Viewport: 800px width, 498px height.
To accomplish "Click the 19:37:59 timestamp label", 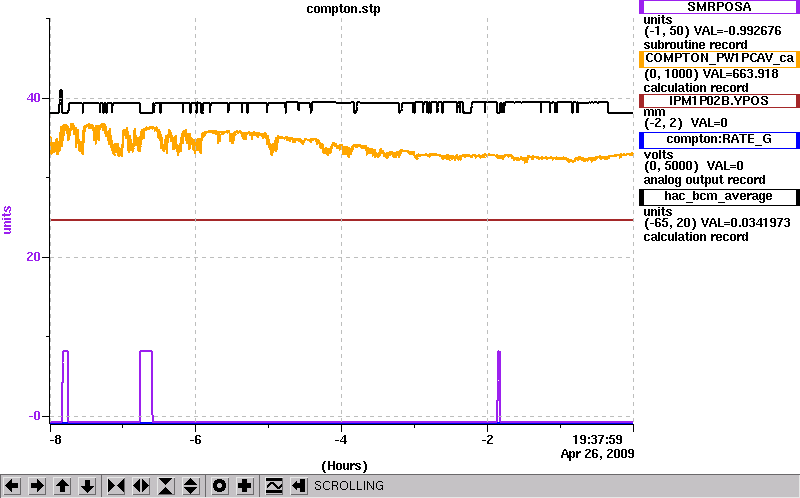I will [x=597, y=439].
